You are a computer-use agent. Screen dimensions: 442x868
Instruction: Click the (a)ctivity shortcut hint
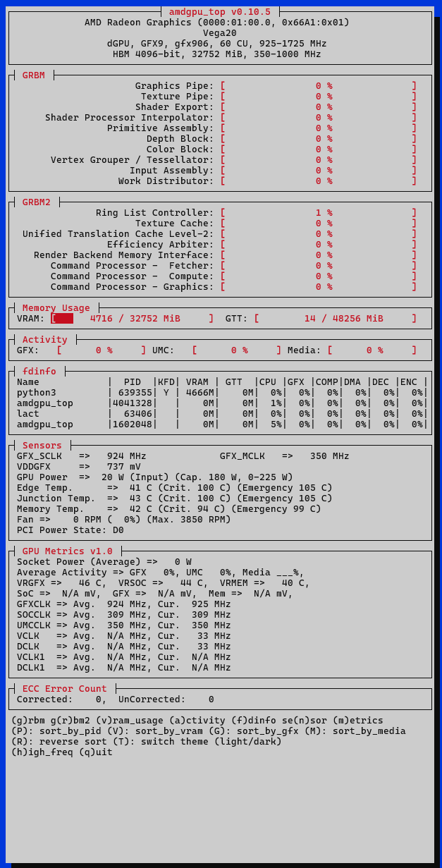197,720
